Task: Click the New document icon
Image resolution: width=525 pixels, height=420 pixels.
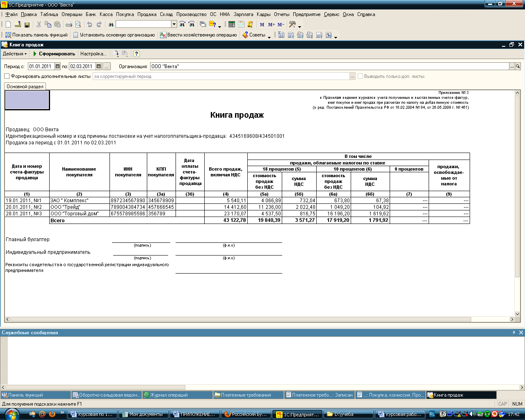Action: point(8,25)
